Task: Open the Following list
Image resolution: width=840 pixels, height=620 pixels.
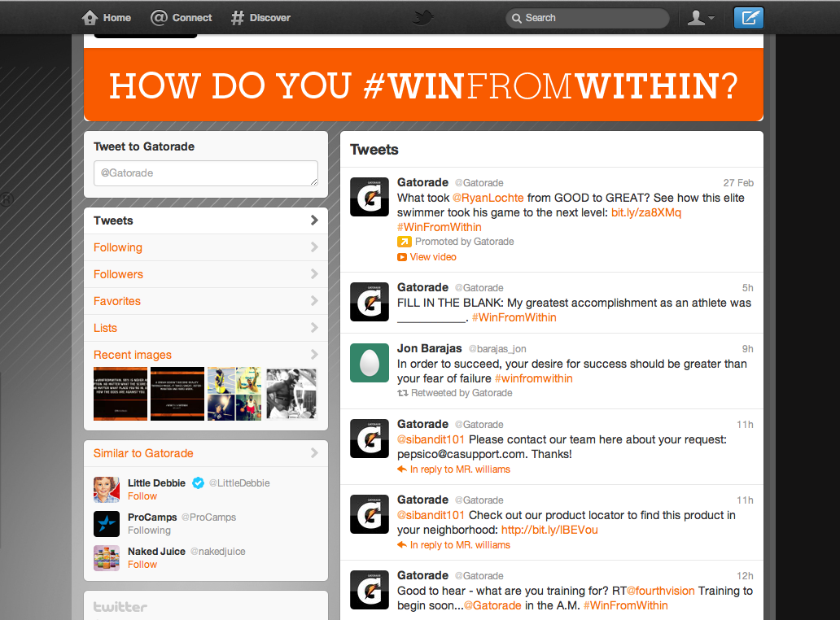Action: click(206, 247)
